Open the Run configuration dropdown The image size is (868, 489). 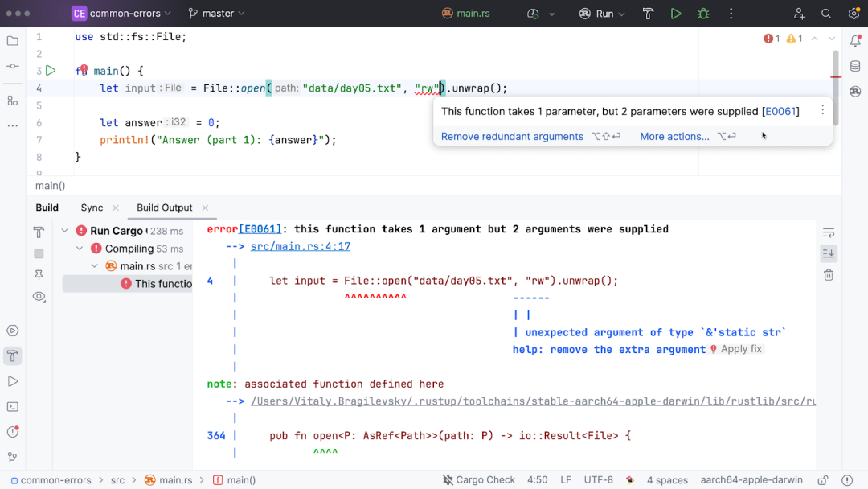(x=602, y=14)
